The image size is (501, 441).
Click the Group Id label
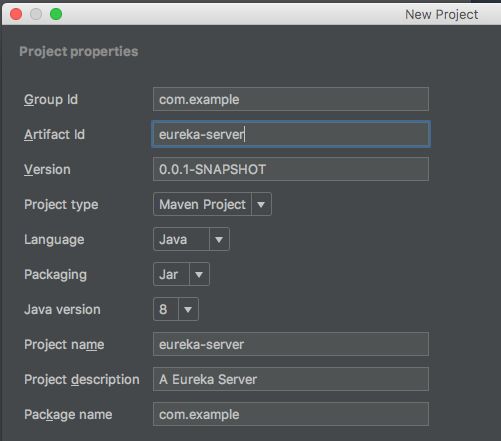point(51,100)
